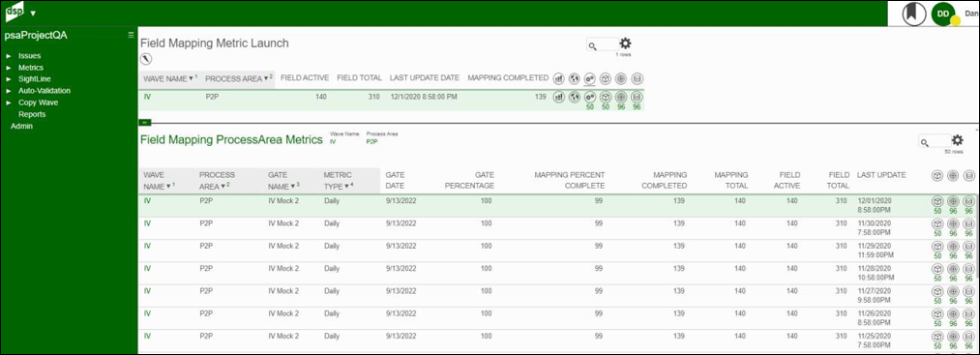The image size is (980, 355).
Task: Click the globe icon in the P2P launch row
Action: (575, 98)
